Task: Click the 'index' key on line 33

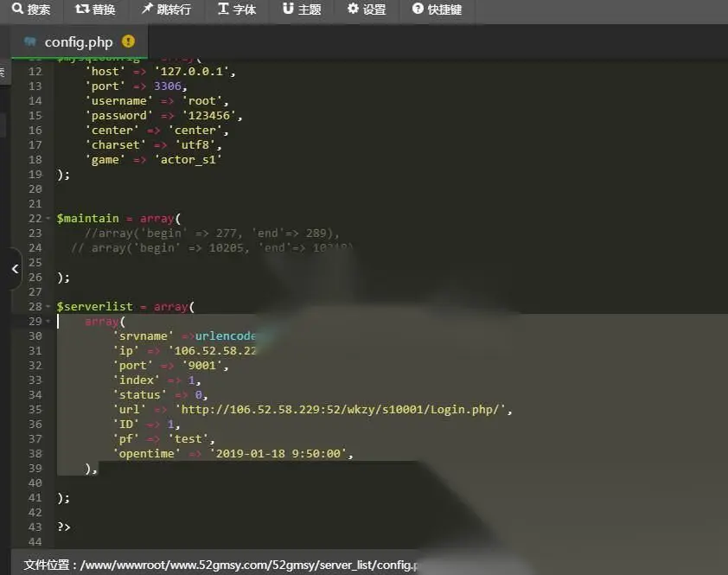Action: 136,380
